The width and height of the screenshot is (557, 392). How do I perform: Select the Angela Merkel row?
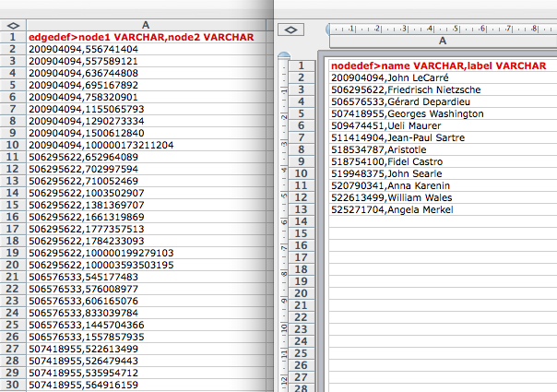(443, 209)
